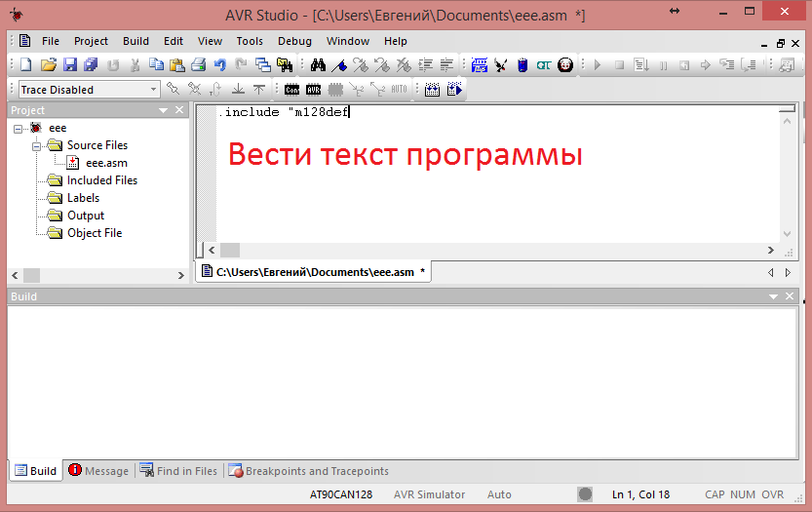Select the Object File folder
The height and width of the screenshot is (512, 812).
(95, 233)
